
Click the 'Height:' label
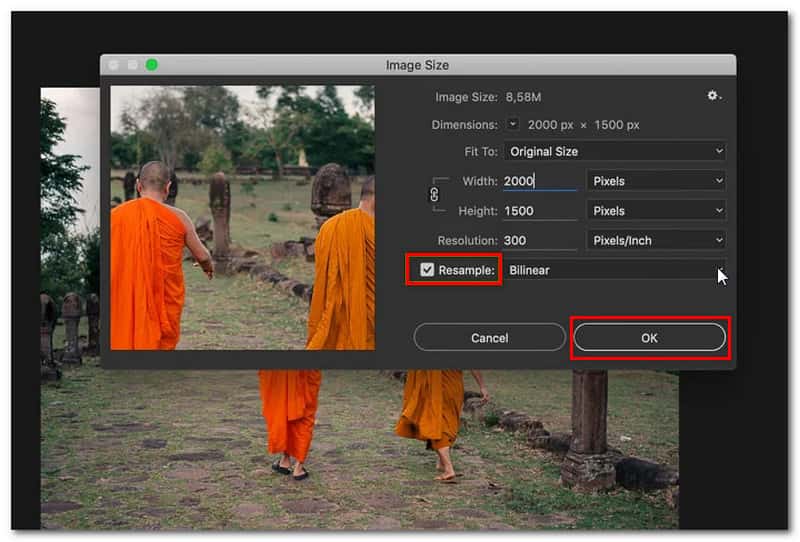coord(478,211)
